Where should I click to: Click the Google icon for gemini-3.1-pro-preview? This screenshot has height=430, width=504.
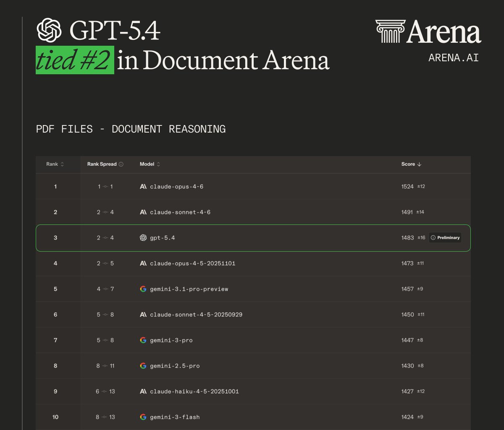click(x=143, y=289)
